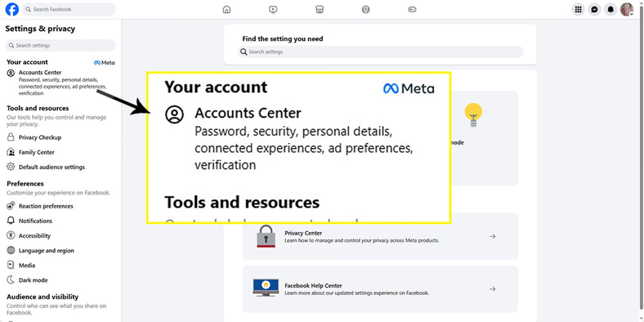The image size is (644, 322).
Task: Open the Marketplace storefront icon
Action: pos(319,9)
